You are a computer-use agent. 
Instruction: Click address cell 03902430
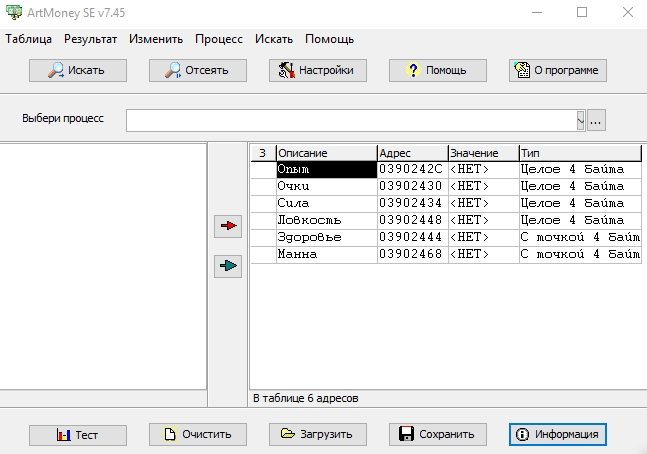click(x=413, y=187)
